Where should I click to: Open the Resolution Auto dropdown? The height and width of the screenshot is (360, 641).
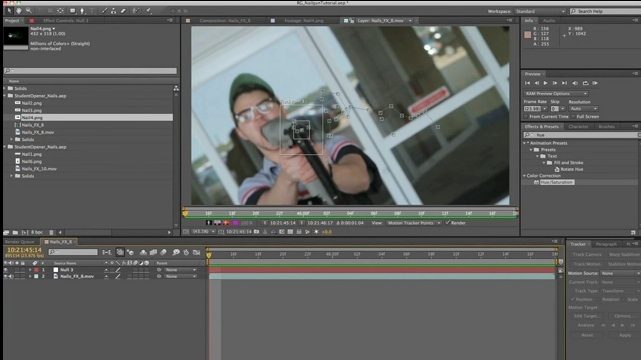[x=583, y=109]
